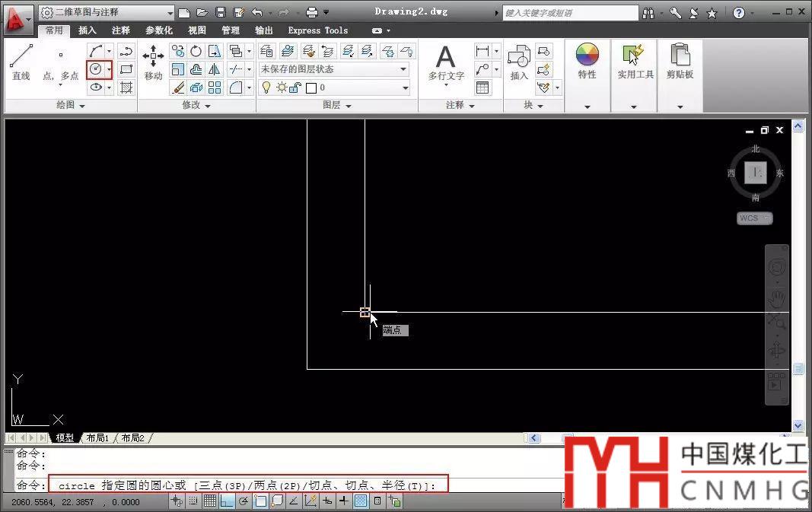
Task: Open the workspace dropdown 二维草图与注释
Action: (x=105, y=12)
